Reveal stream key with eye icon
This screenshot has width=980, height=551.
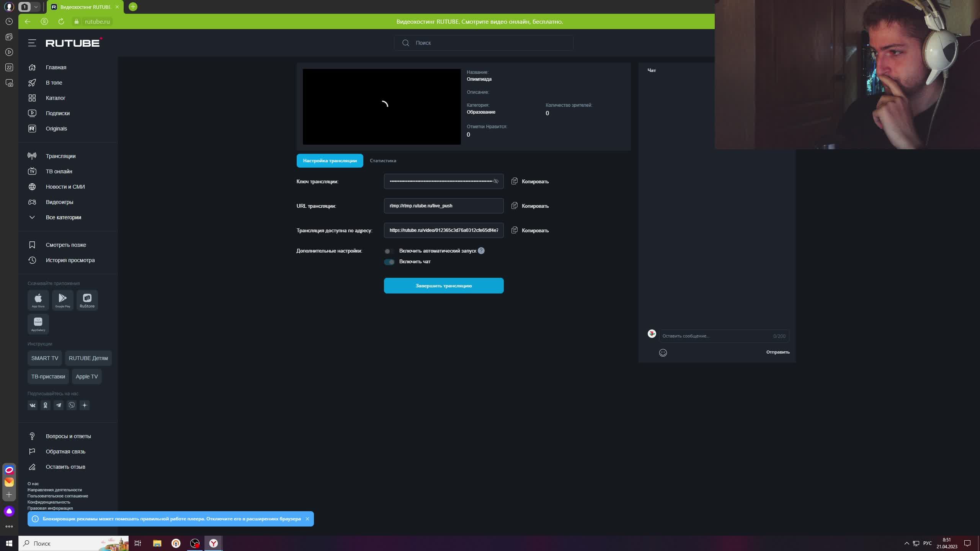pyautogui.click(x=496, y=181)
